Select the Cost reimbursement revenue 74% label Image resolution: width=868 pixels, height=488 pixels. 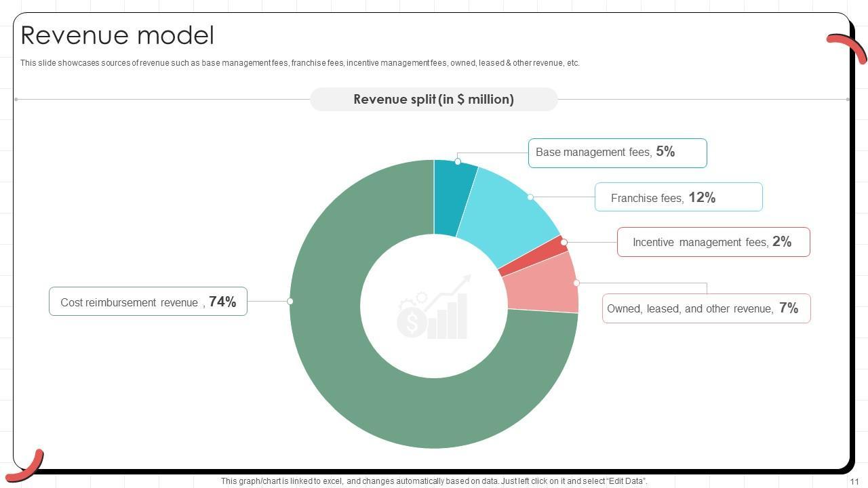coord(148,302)
